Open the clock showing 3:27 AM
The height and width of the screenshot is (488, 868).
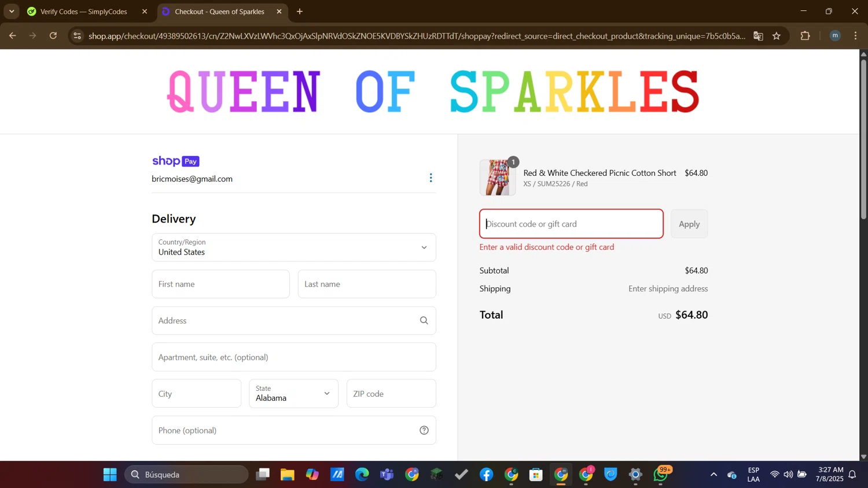point(830,475)
